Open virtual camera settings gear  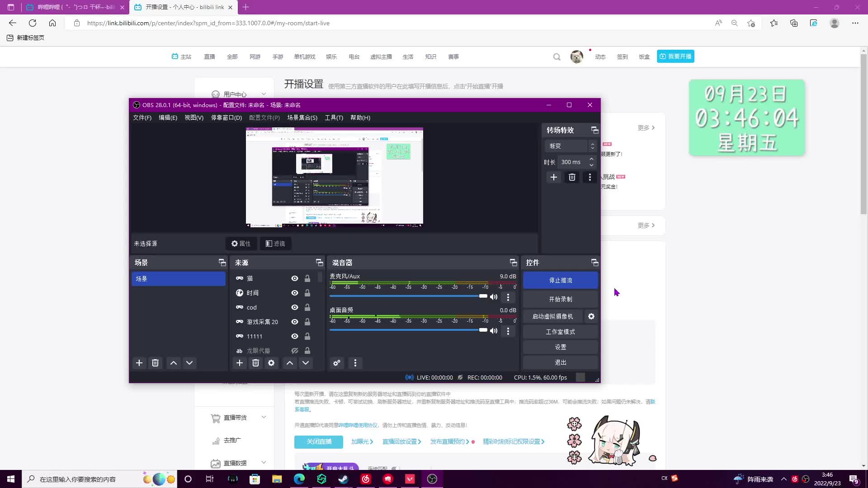pyautogui.click(x=591, y=316)
